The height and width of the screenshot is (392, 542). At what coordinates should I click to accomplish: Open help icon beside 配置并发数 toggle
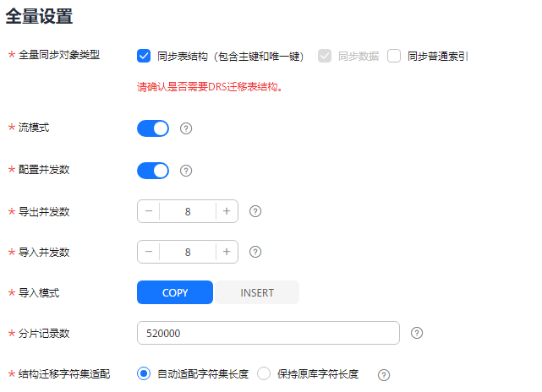coord(186,171)
